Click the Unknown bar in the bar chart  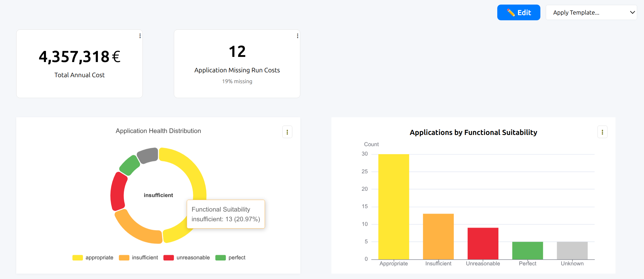point(572,250)
